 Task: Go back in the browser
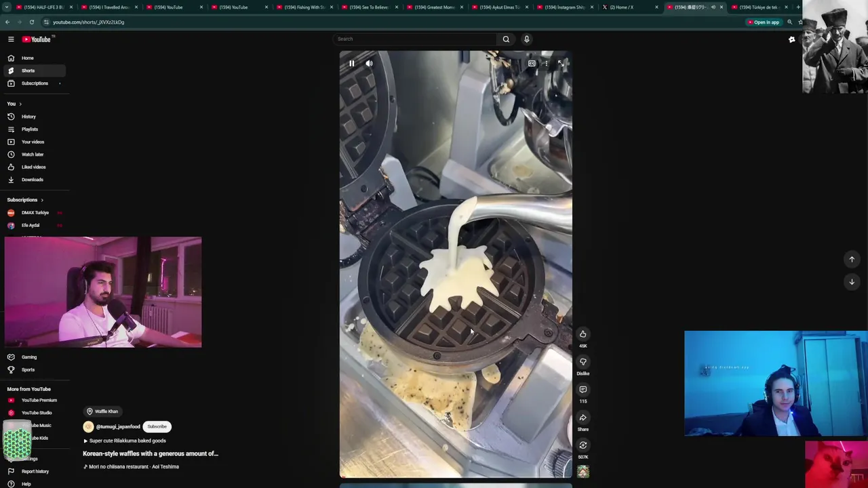coord(7,22)
